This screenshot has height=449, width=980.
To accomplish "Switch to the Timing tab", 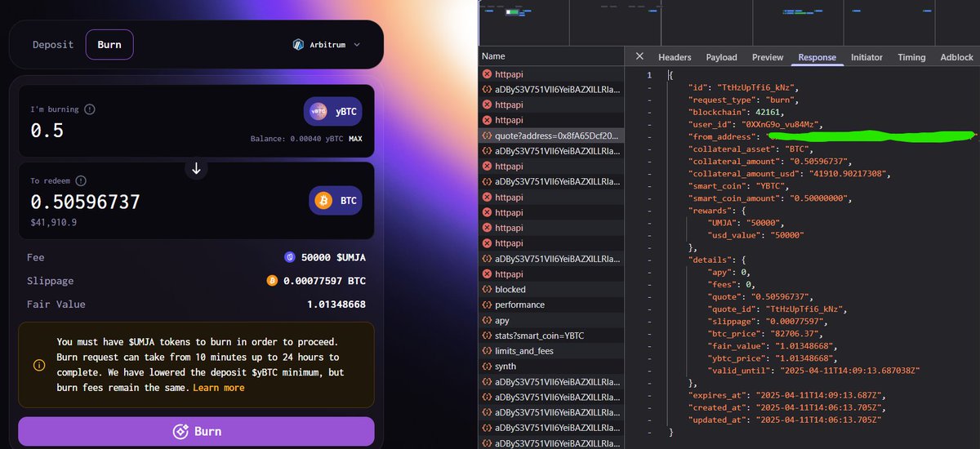I will point(911,57).
